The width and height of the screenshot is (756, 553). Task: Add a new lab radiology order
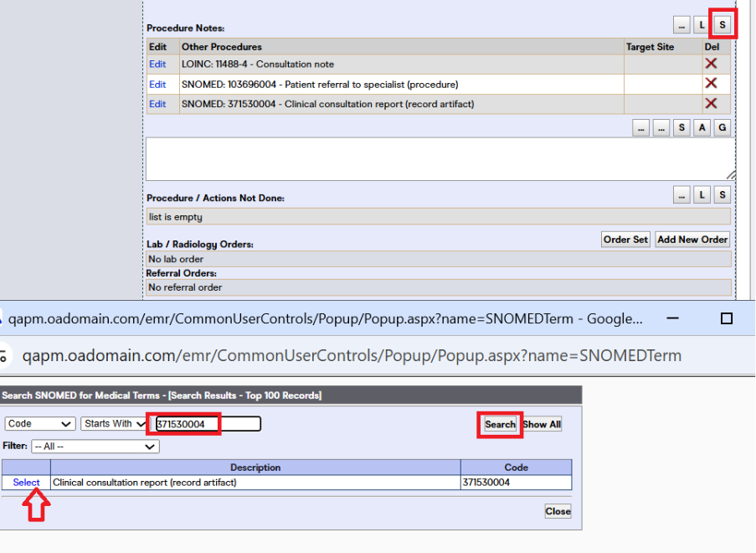pos(692,239)
